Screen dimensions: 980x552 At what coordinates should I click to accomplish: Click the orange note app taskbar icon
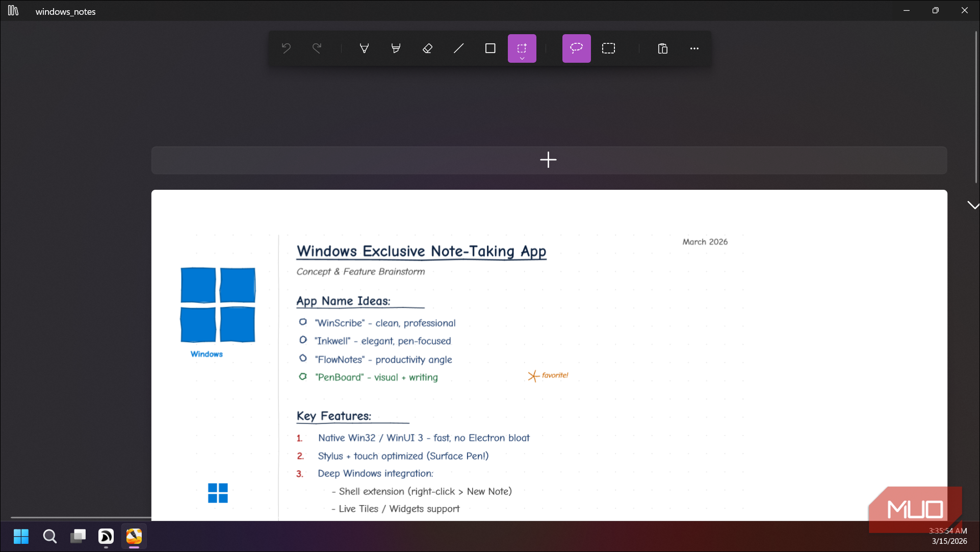(134, 536)
